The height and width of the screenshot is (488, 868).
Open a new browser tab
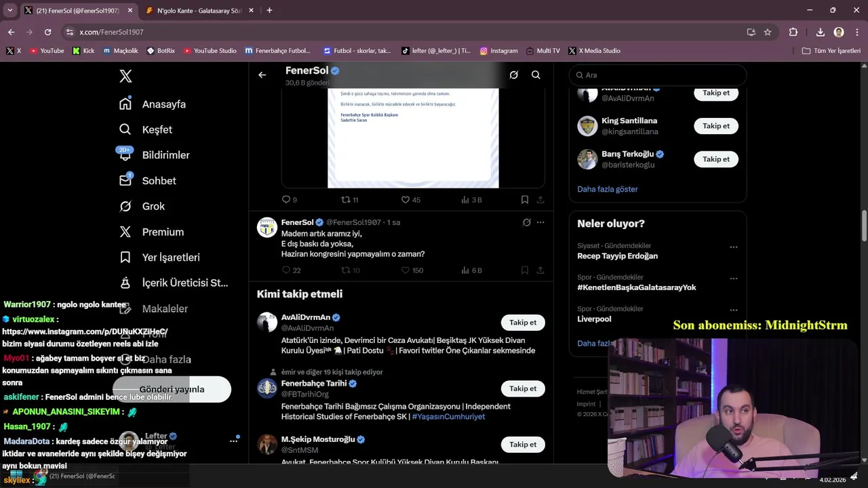pyautogui.click(x=269, y=10)
